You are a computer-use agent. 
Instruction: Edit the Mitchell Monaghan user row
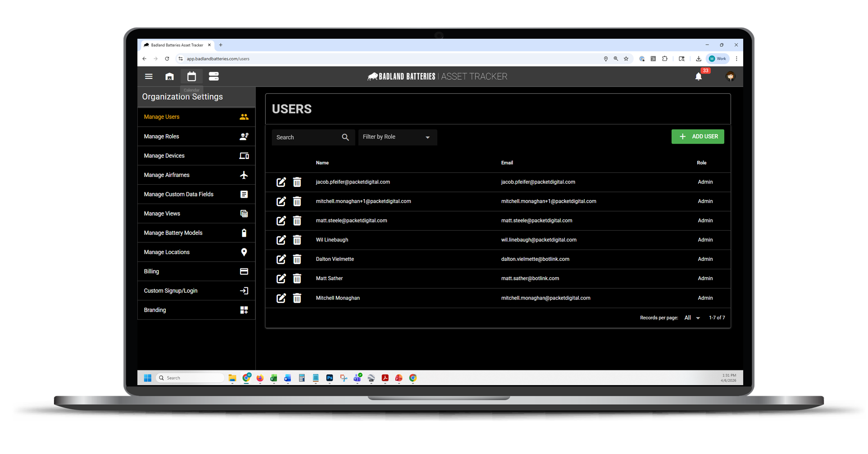point(281,298)
